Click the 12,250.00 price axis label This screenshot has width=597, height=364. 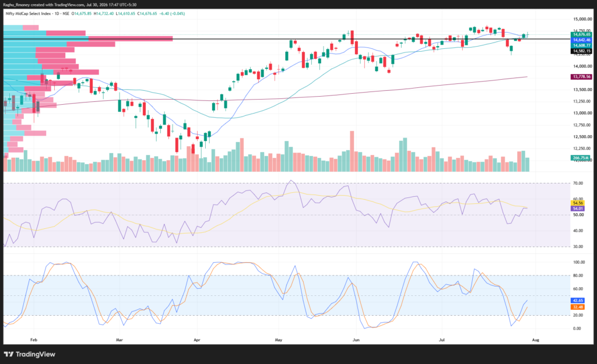point(582,149)
